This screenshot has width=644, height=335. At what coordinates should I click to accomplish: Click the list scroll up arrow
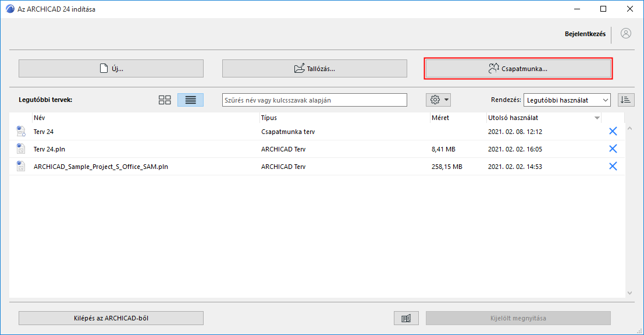pyautogui.click(x=629, y=128)
